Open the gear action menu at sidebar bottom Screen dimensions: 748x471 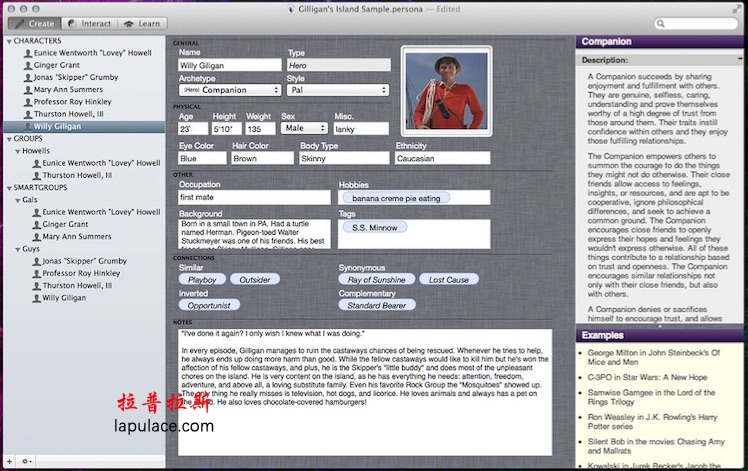point(26,461)
